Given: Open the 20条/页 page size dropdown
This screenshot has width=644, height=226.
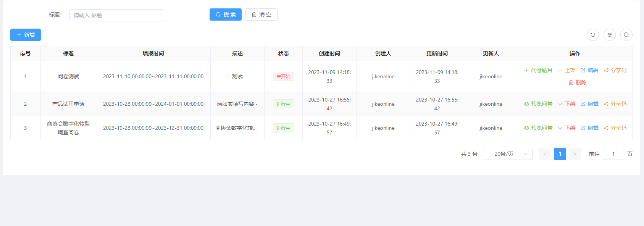Looking at the screenshot, I should 508,154.
